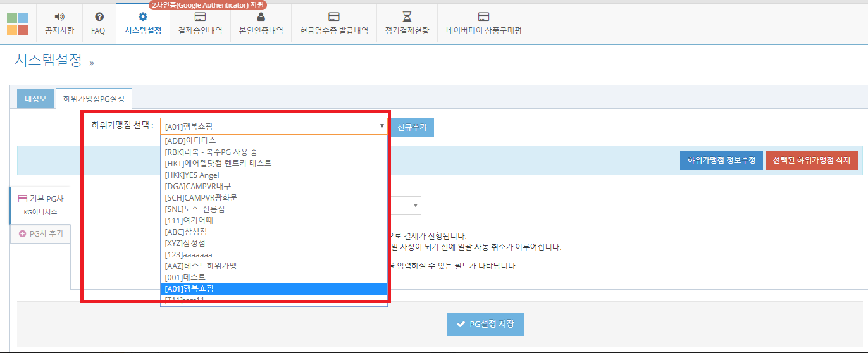The image size is (868, 353).
Task: Click the 시스템설정 page heading
Action: tap(48, 60)
